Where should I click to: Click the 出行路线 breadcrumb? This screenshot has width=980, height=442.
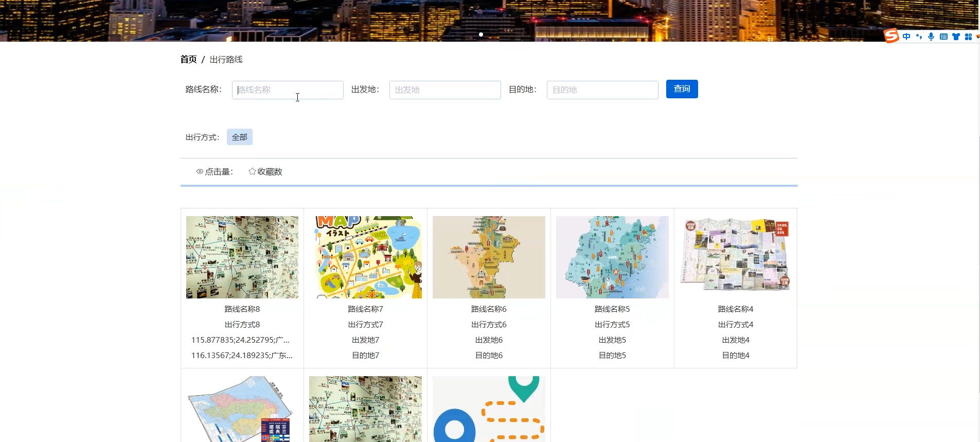coord(226,60)
